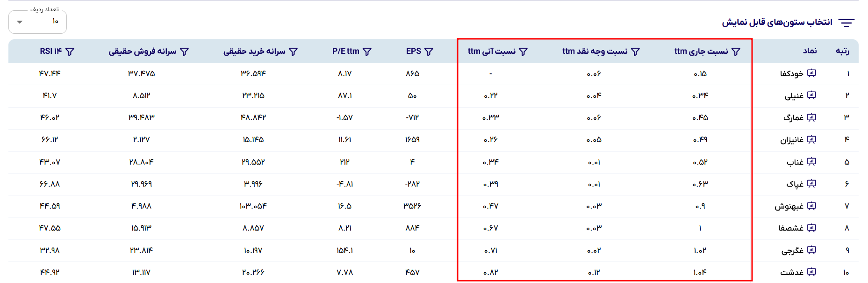Image resolution: width=868 pixels, height=283 pixels.
Task: Click the EPS column filter icon
Action: tap(429, 51)
